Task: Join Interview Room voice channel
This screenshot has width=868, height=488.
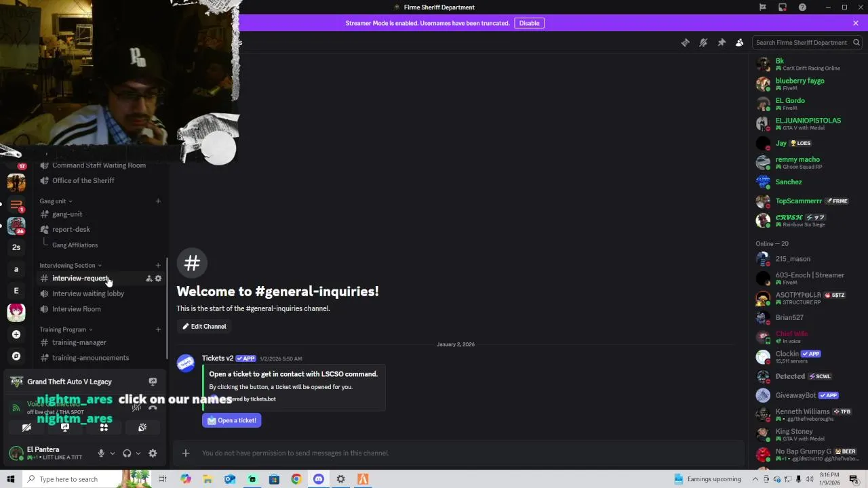Action: click(100, 309)
